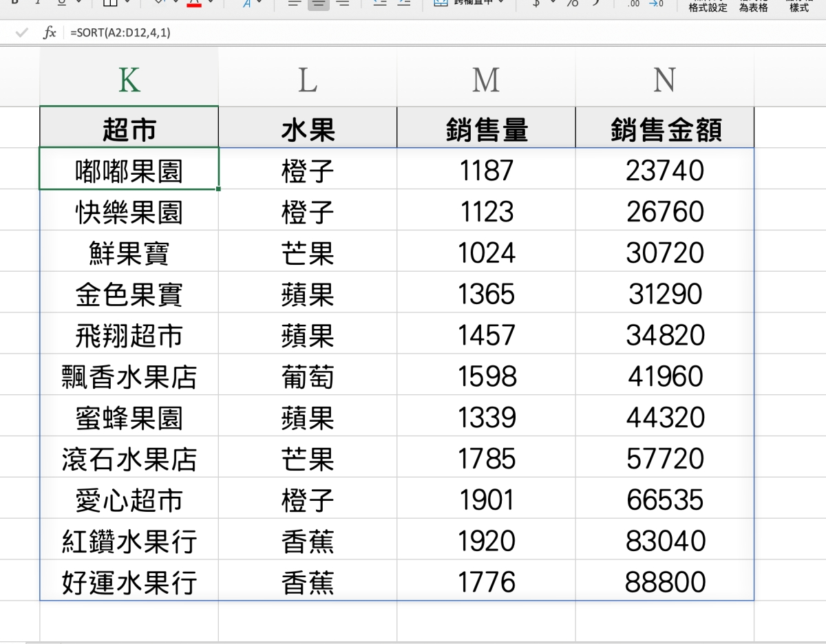826x644 pixels.
Task: Click the amount cell 88800
Action: pyautogui.click(x=665, y=581)
